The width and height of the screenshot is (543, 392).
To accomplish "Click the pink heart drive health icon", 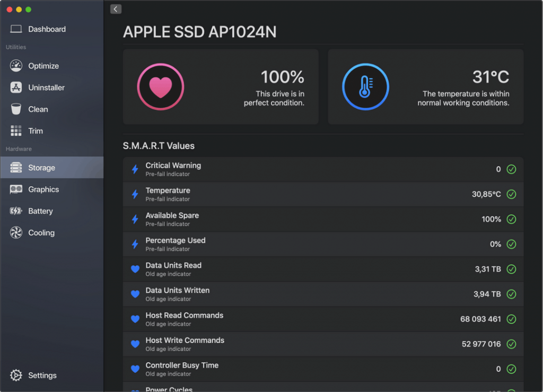I will [x=161, y=86].
